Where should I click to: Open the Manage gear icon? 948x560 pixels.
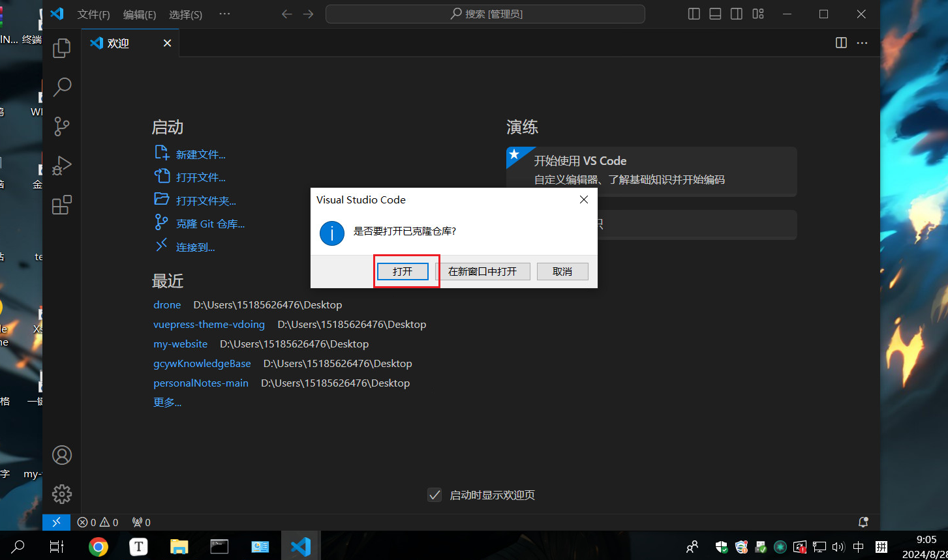coord(62,494)
